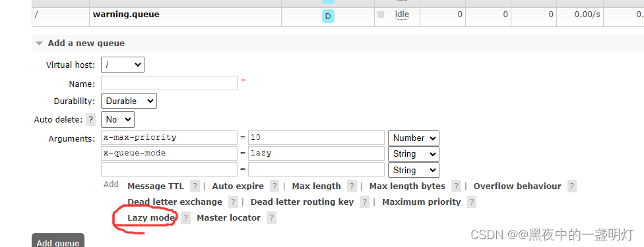Click the D feature badge of warning.queue

point(328,16)
